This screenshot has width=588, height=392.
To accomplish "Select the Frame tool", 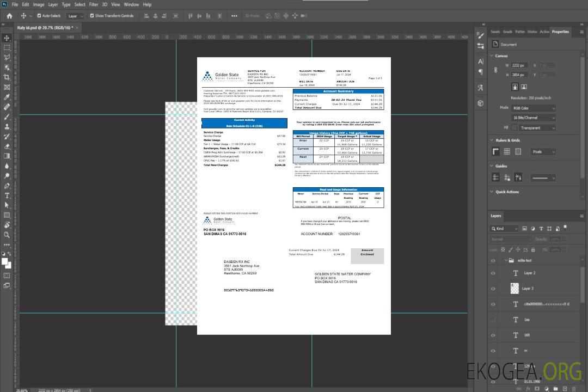I will pyautogui.click(x=7, y=87).
